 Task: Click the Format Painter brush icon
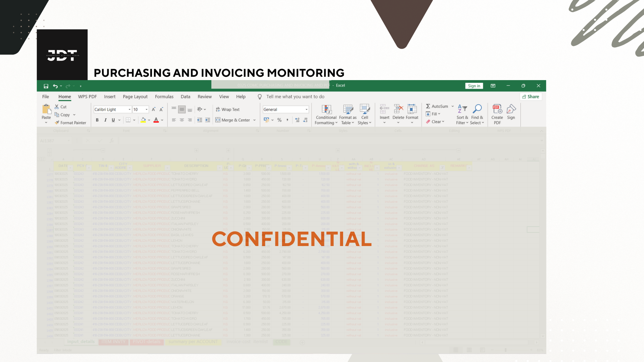coord(57,123)
